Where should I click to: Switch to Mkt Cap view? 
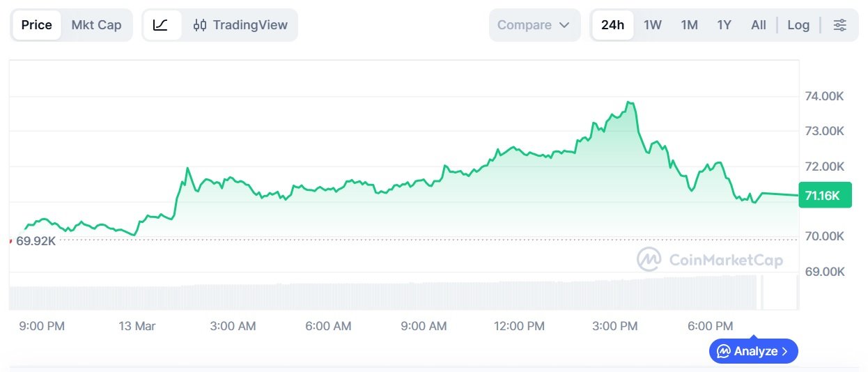point(96,25)
